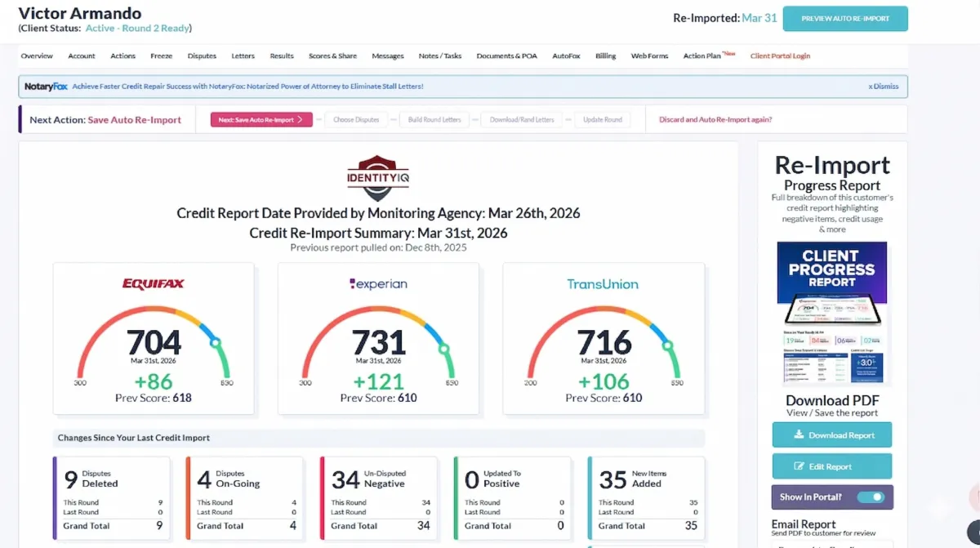
Task: Open the Letters tab
Action: [x=243, y=56]
